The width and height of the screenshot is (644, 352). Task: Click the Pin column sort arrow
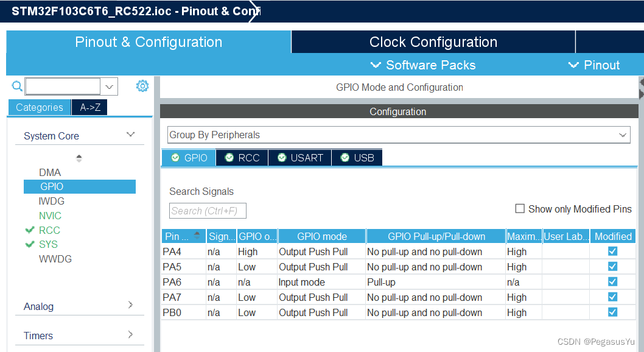197,235
